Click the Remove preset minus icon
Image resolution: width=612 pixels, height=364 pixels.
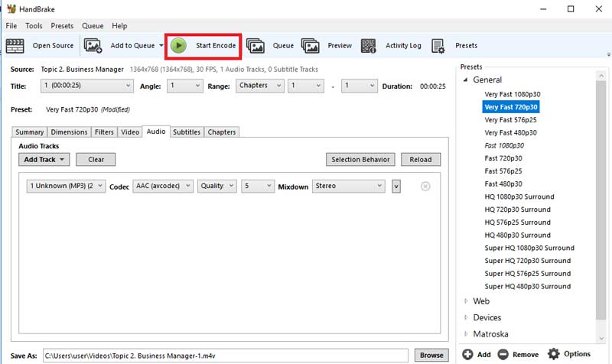click(503, 354)
